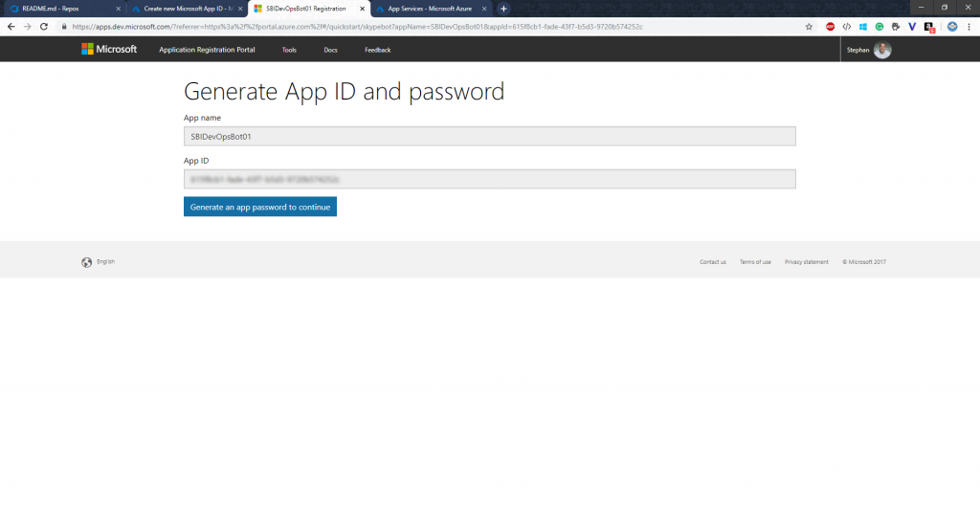Open the Chrome three-dot menu

pyautogui.click(x=969, y=27)
